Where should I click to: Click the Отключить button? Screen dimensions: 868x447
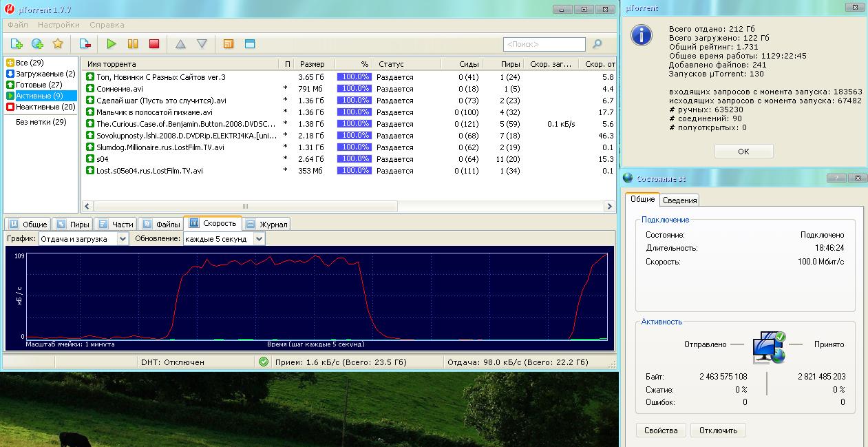click(718, 430)
